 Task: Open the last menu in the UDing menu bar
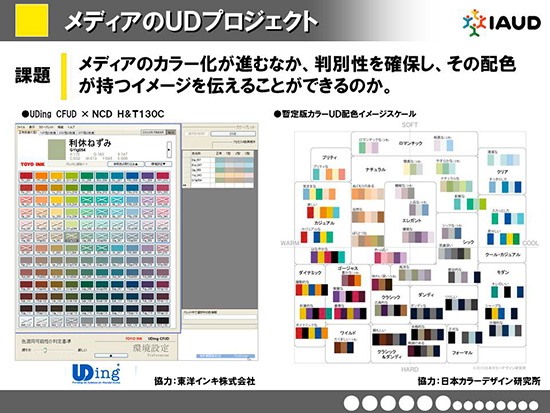pos(71,127)
